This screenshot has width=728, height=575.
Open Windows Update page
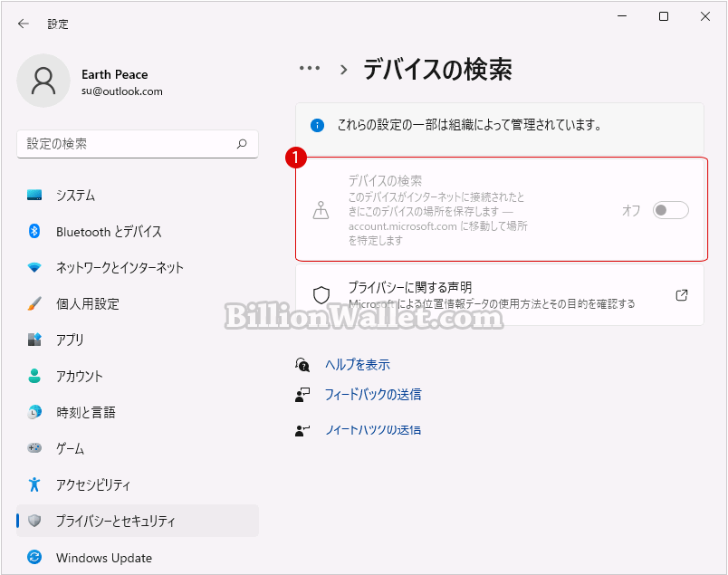click(138, 558)
